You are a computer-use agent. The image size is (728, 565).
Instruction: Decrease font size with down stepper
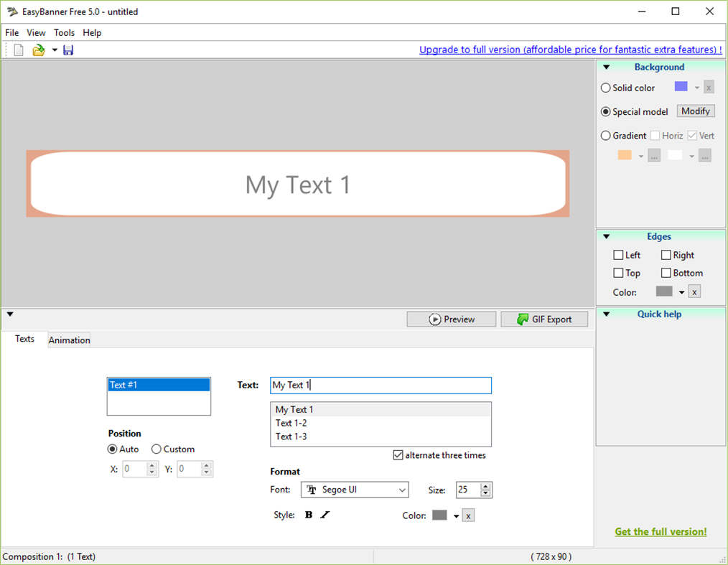tap(485, 493)
